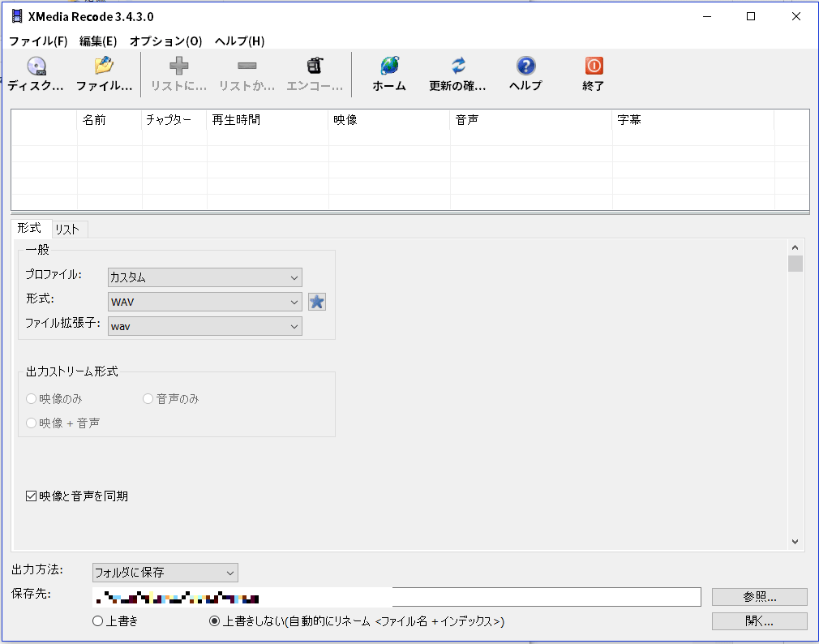Open the 編集(E) menu
The height and width of the screenshot is (644, 819).
click(x=98, y=41)
